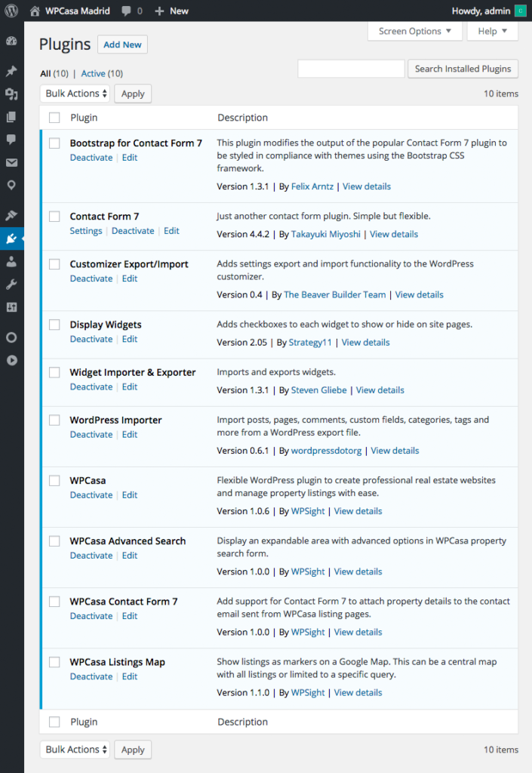Image resolution: width=532 pixels, height=773 pixels.
Task: Open the Users icon in sidebar
Action: [11, 262]
